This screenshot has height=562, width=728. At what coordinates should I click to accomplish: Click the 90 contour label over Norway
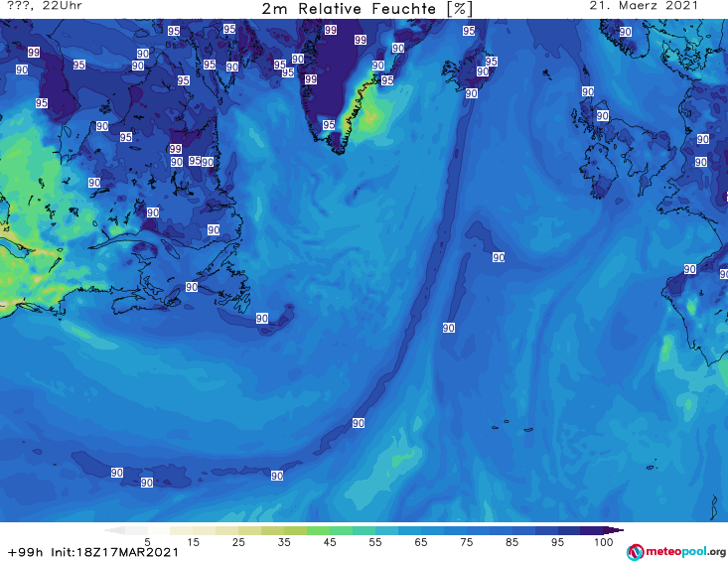tap(625, 32)
